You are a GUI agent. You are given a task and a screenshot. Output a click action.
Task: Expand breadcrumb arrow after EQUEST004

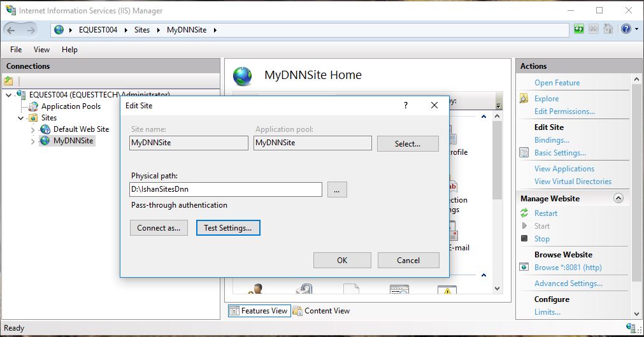point(126,30)
